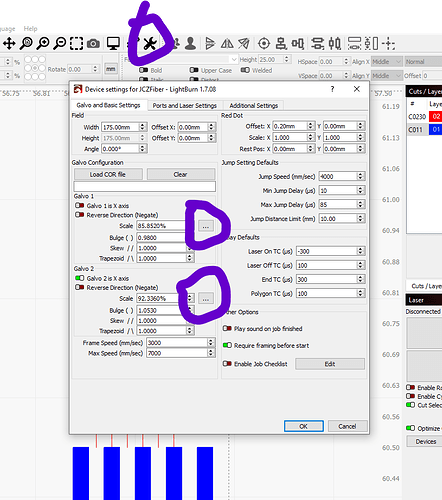This screenshot has width=442, height=500.
Task: Click OK to confirm device settings
Action: [x=303, y=426]
